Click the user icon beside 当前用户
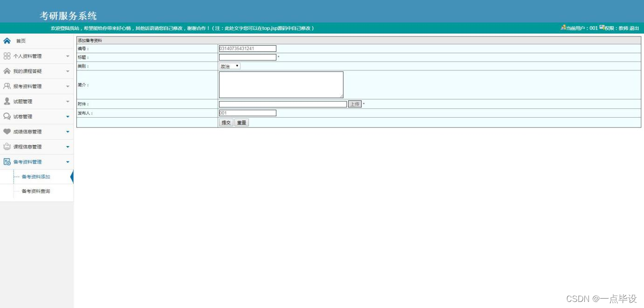Viewport: 644px width, 308px height. pos(563,28)
